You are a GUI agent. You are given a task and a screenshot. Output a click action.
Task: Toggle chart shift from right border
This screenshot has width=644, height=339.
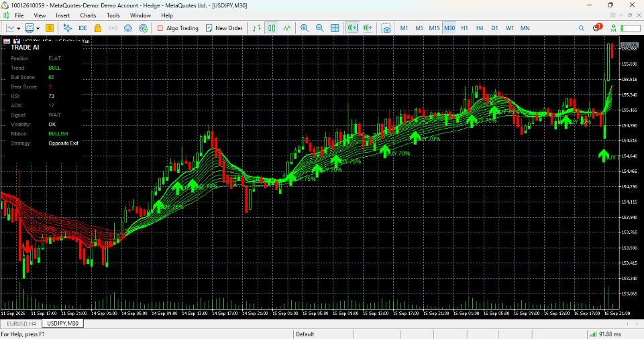pyautogui.click(x=368, y=28)
